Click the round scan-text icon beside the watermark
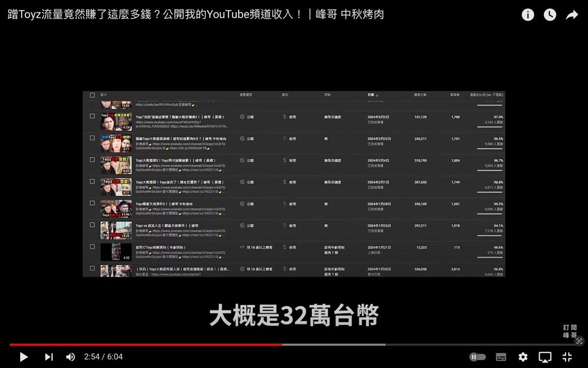The width and height of the screenshot is (588, 368). 579,341
